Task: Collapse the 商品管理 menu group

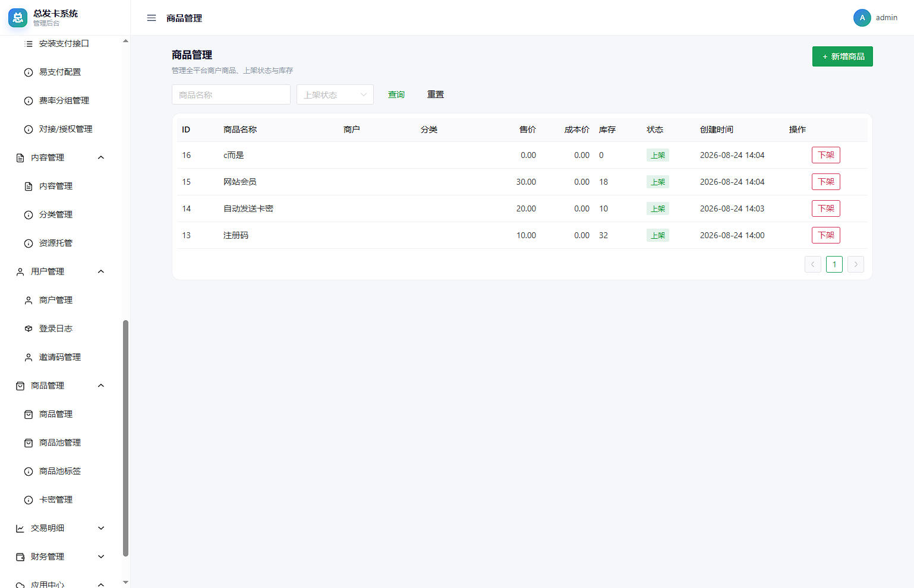Action: [x=101, y=385]
